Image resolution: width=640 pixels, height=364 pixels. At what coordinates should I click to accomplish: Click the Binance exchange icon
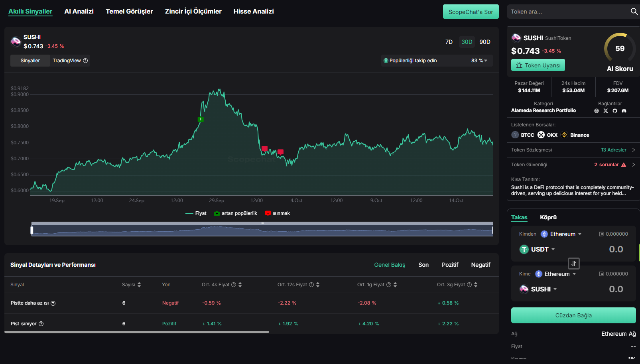click(x=564, y=135)
